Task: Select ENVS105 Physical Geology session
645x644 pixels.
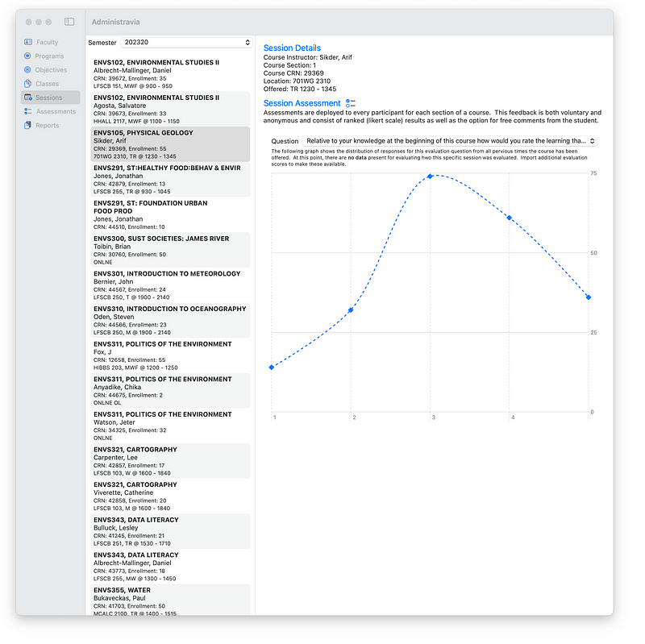Action: tap(170, 144)
